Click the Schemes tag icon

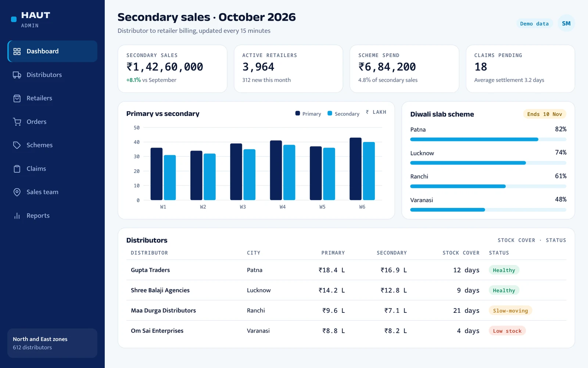(x=17, y=145)
